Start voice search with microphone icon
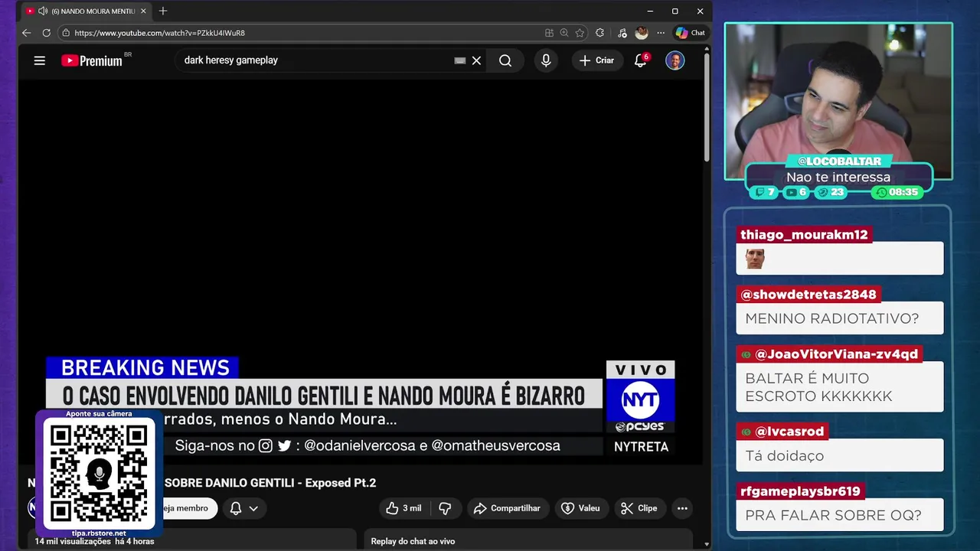This screenshot has width=980, height=551. 546,60
